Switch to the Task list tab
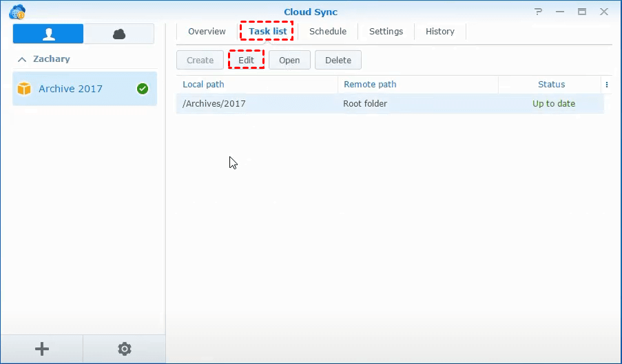 coord(267,31)
